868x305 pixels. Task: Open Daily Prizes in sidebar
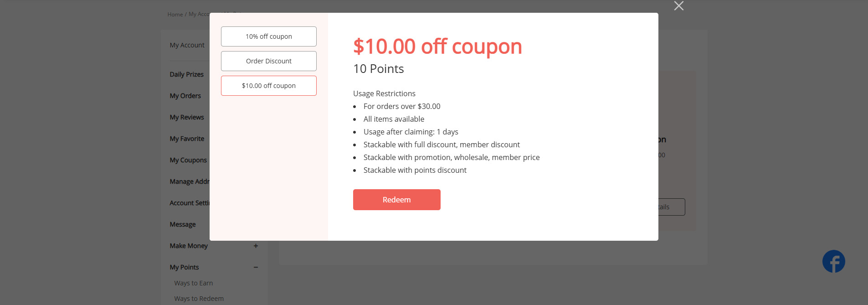tap(187, 74)
